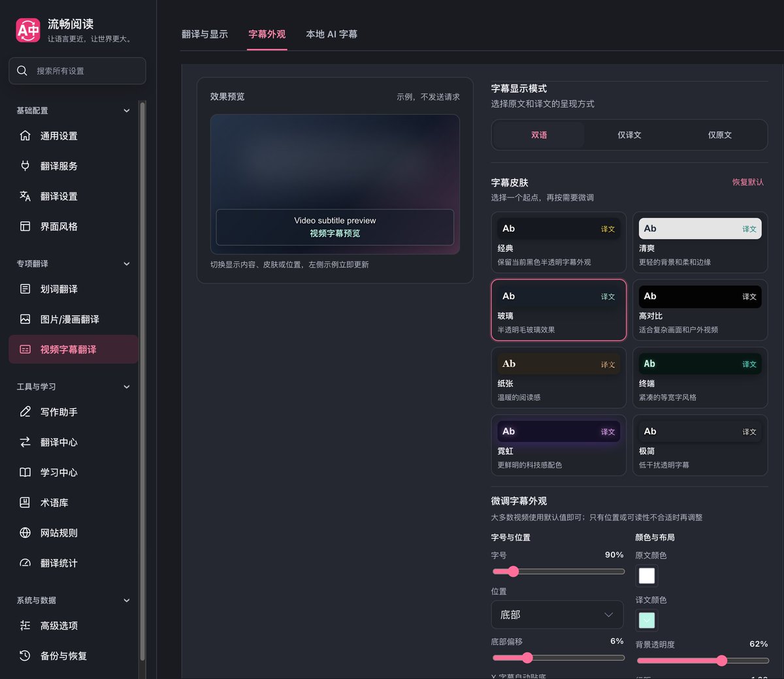Select 仅译文 subtitle display mode

(x=629, y=135)
